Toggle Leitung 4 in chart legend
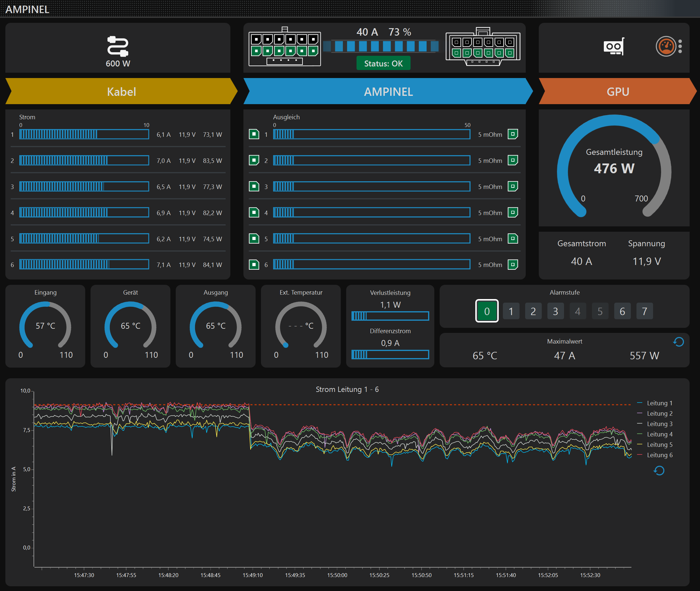 655,434
